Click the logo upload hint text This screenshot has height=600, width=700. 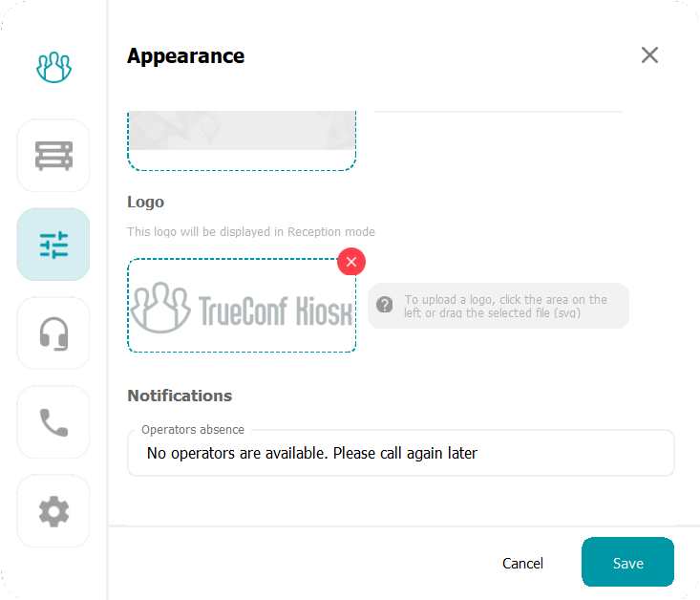(x=506, y=306)
